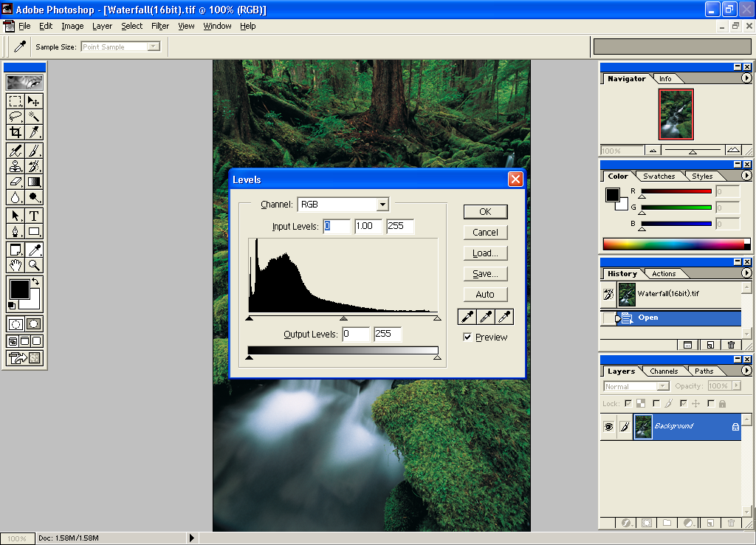The height and width of the screenshot is (545, 756).
Task: Select the Zoom magnifier tool
Action: point(34,265)
